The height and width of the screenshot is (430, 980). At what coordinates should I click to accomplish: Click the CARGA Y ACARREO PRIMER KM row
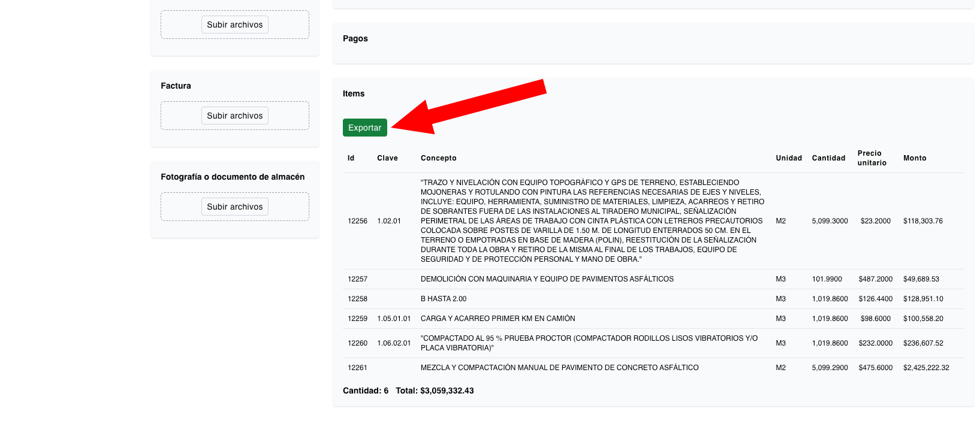[497, 319]
